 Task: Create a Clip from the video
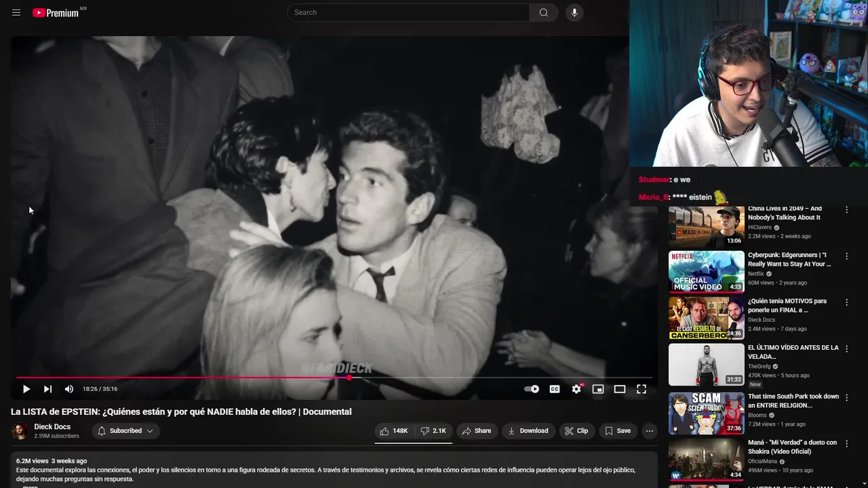click(576, 431)
